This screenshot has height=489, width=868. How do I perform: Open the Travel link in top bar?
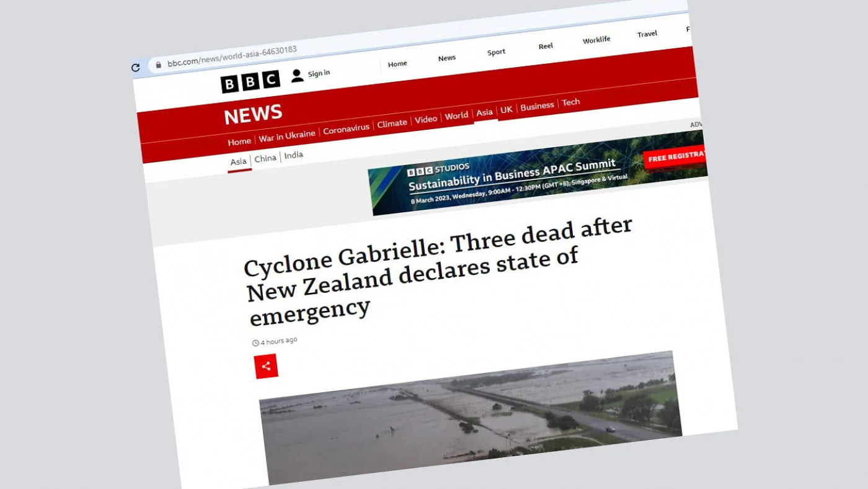(647, 34)
